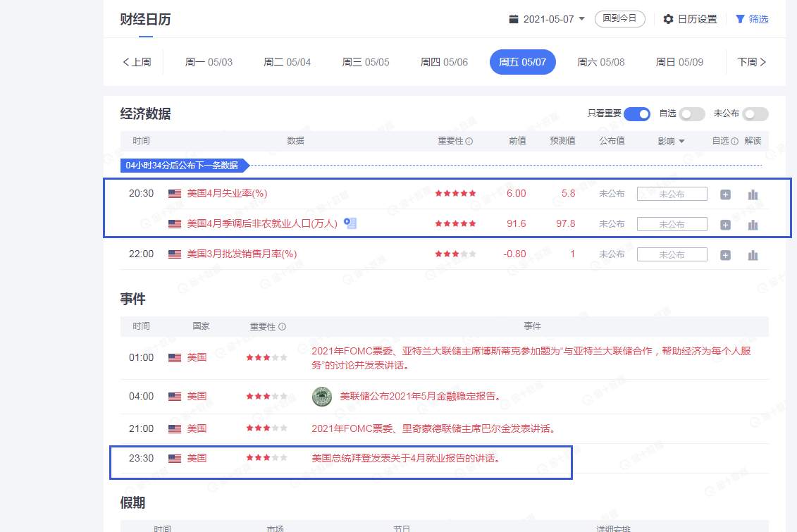
Task: Click US flag icon in 美国4月失业率 row
Action: pos(174,194)
